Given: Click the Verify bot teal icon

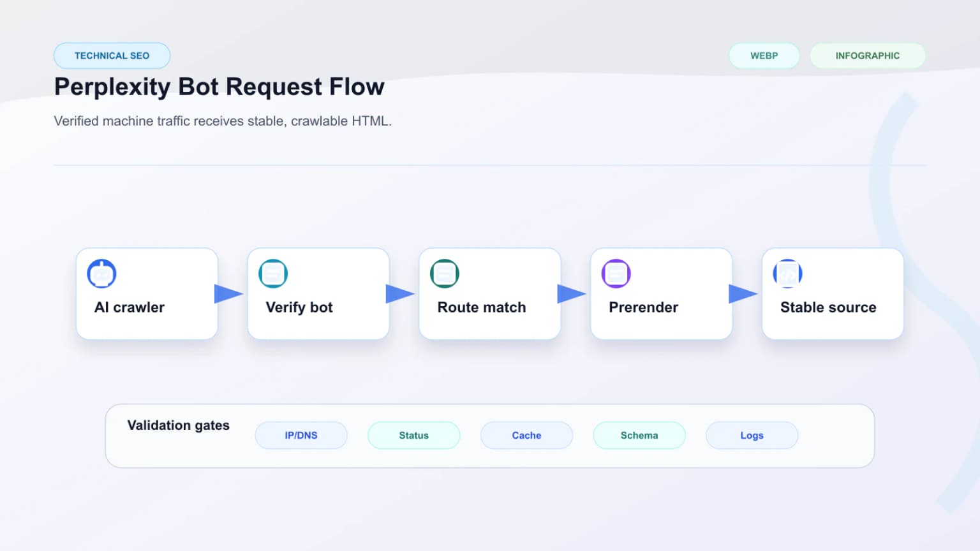Looking at the screenshot, I should click(x=273, y=274).
